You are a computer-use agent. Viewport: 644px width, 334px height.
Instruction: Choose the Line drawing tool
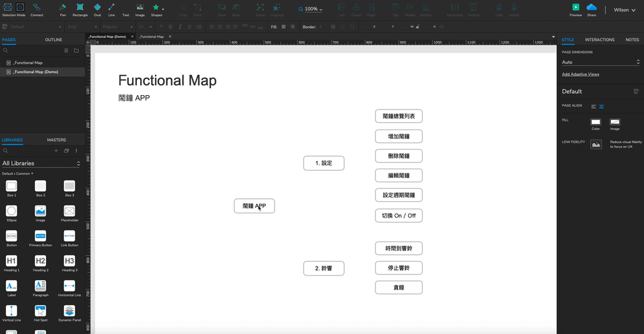tap(111, 9)
